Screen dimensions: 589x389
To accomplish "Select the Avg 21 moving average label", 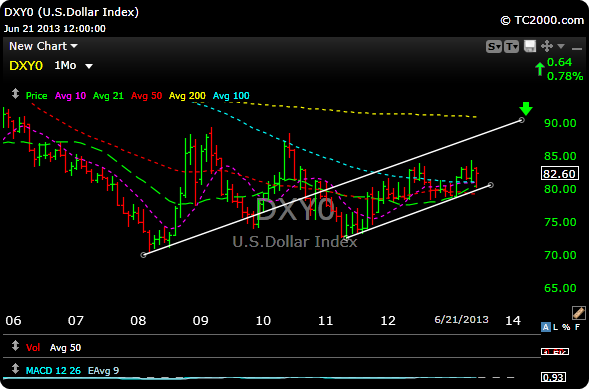I will click(108, 96).
